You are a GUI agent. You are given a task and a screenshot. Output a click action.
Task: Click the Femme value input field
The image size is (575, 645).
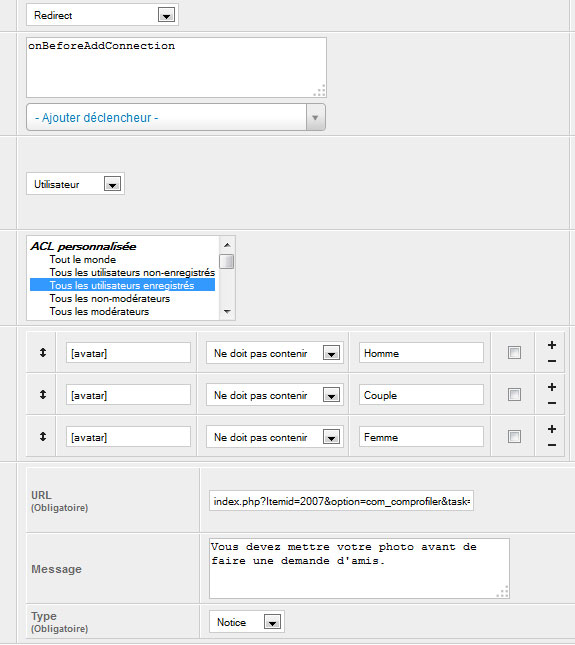coord(421,437)
